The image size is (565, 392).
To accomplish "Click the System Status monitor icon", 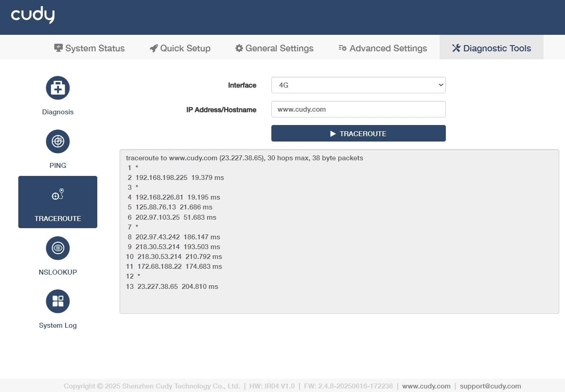I will point(58,48).
